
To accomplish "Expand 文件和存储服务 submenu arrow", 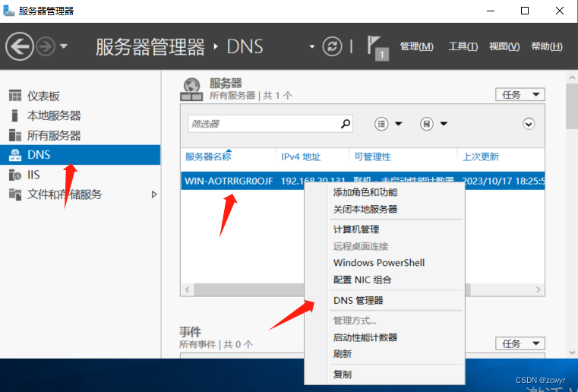I will (x=154, y=194).
